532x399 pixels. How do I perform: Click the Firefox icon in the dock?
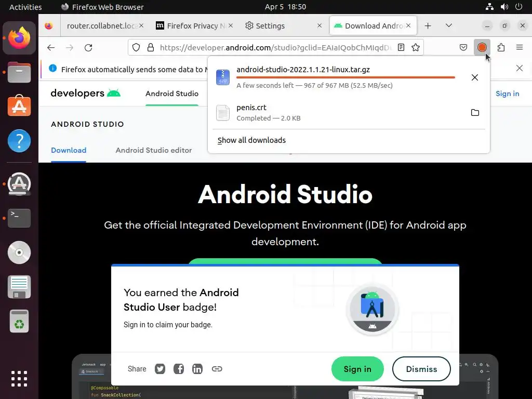[19, 38]
